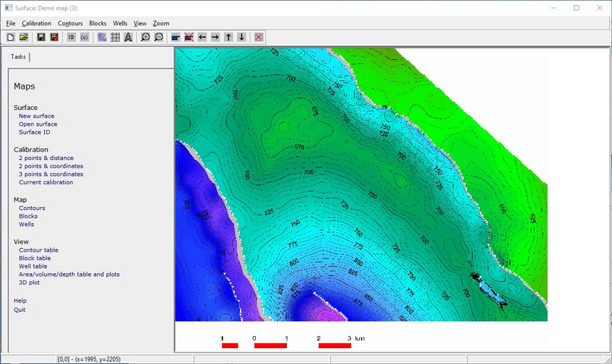The height and width of the screenshot is (364, 612).
Task: Open the Contours menu
Action: (x=70, y=24)
